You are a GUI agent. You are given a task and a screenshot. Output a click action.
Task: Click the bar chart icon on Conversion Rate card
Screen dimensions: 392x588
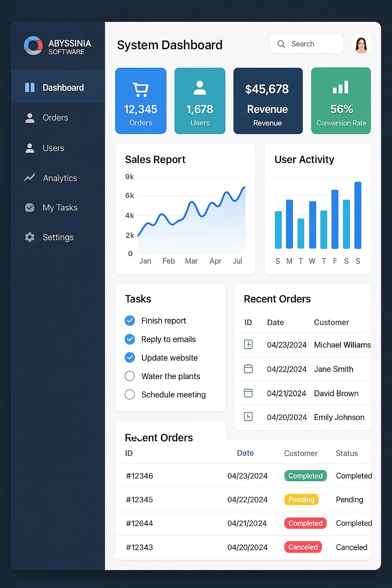[341, 87]
